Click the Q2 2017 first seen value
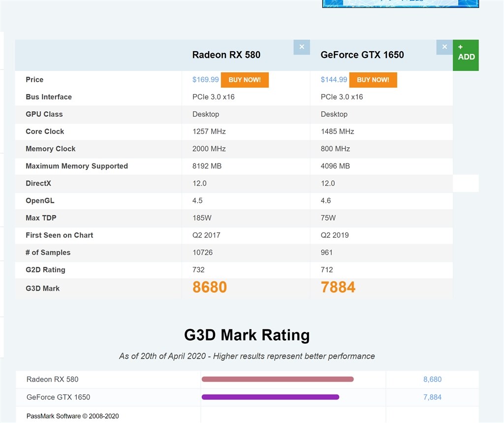504x423 pixels. coord(206,235)
